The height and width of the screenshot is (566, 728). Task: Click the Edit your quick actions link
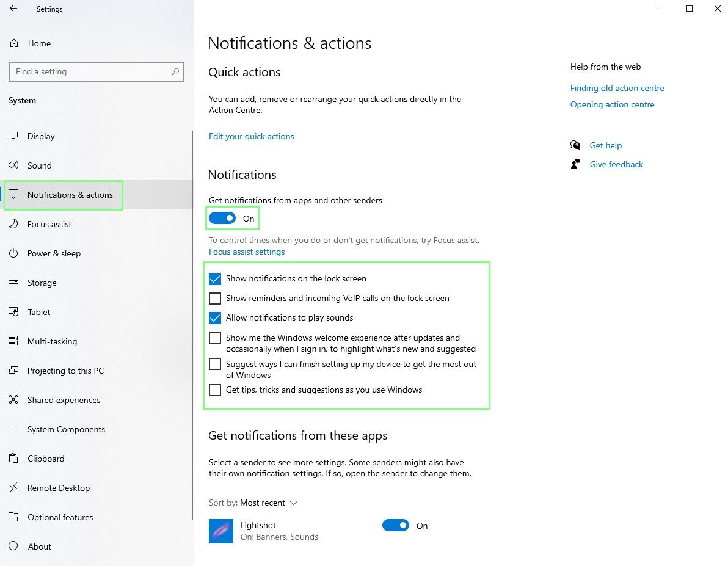[251, 136]
